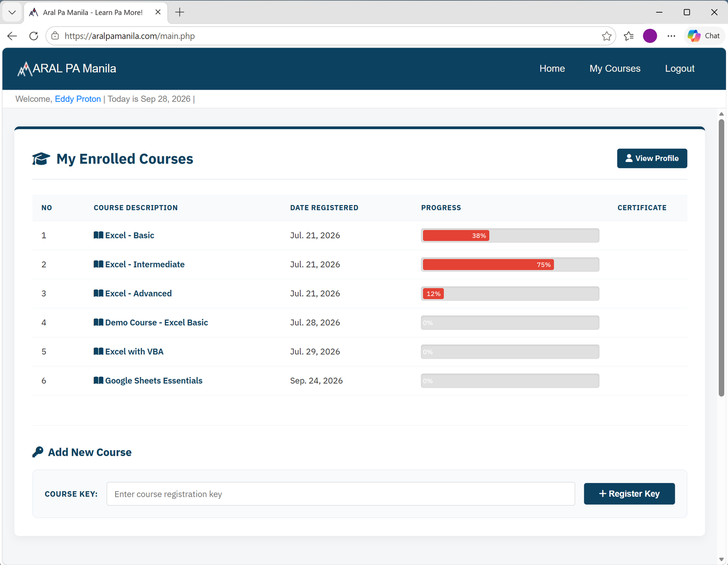
Task: Click book icon beside Excel - Intermediate
Action: (98, 264)
